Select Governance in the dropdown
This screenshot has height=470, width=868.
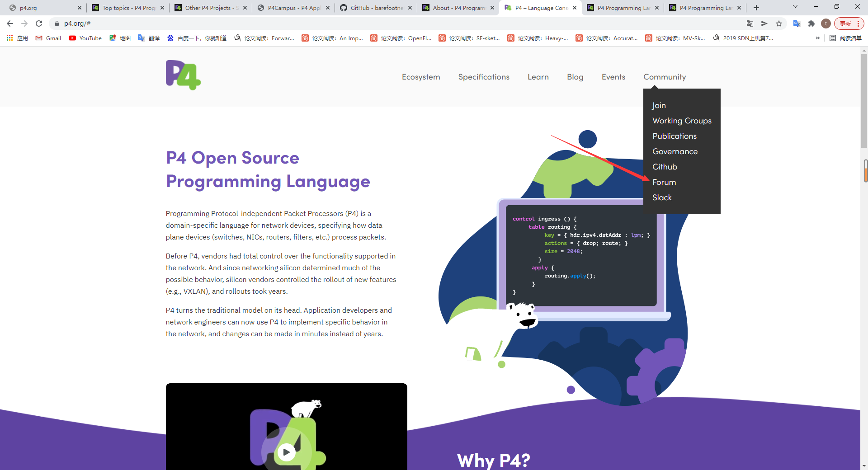(x=675, y=151)
